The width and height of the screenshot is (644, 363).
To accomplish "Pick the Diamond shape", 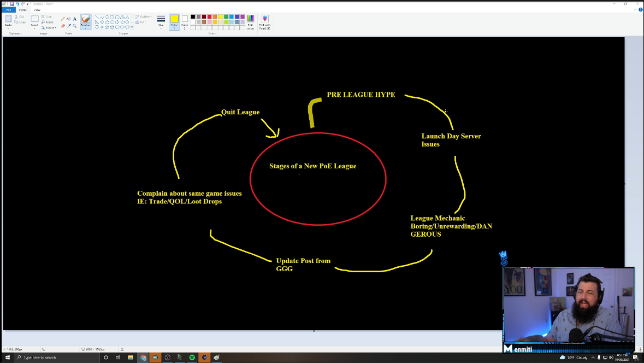I will coord(102,22).
